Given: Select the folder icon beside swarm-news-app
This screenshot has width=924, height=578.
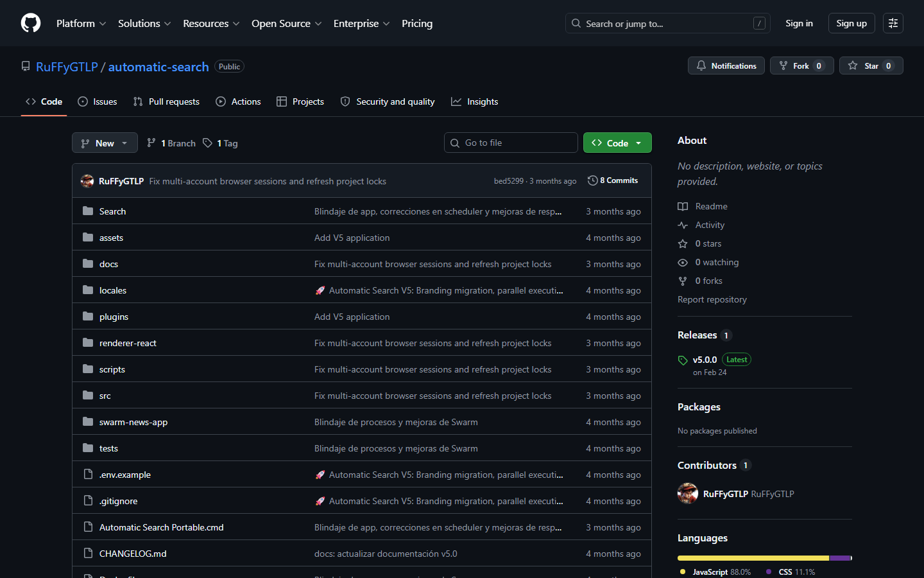Looking at the screenshot, I should pos(88,421).
